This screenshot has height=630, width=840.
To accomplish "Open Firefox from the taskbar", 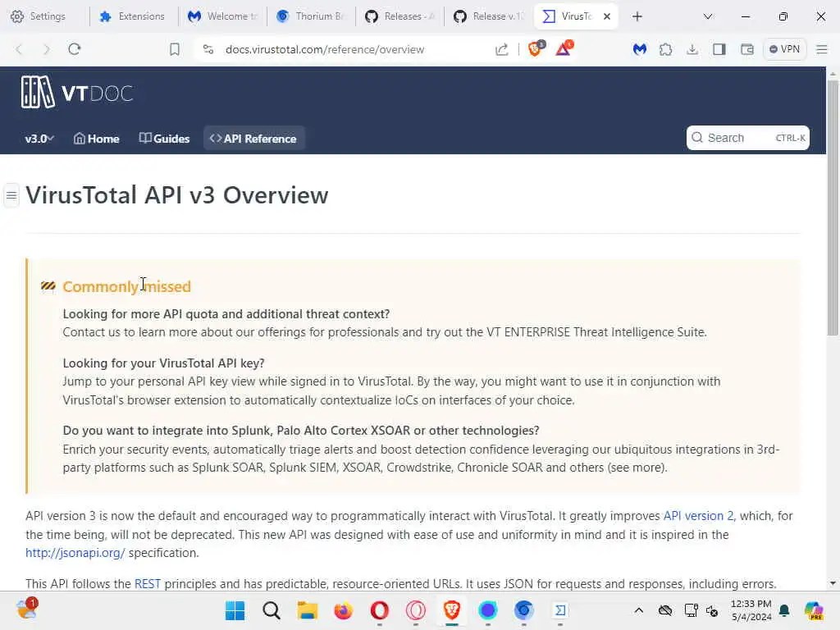I will click(x=344, y=610).
